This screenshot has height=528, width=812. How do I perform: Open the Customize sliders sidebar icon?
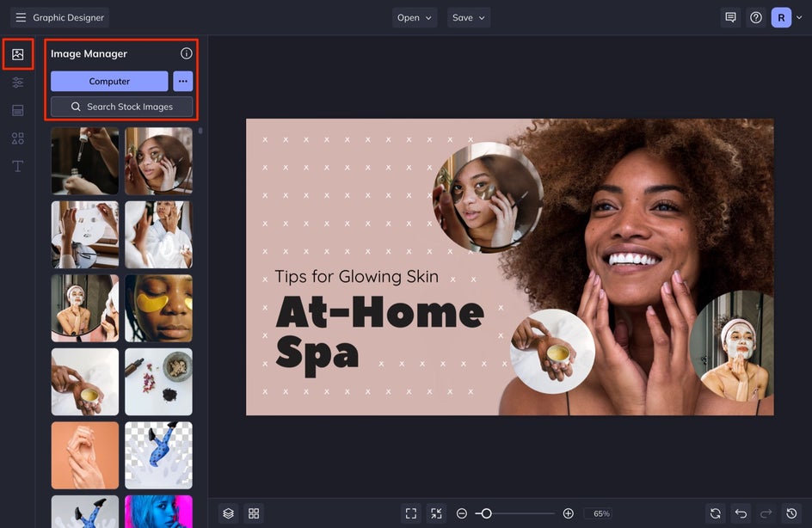tap(17, 83)
